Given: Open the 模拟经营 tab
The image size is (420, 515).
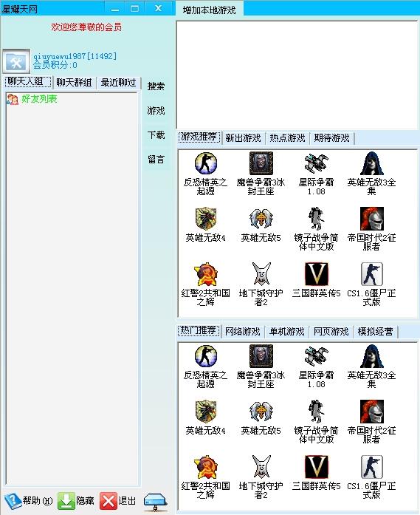Looking at the screenshot, I should pyautogui.click(x=376, y=331).
